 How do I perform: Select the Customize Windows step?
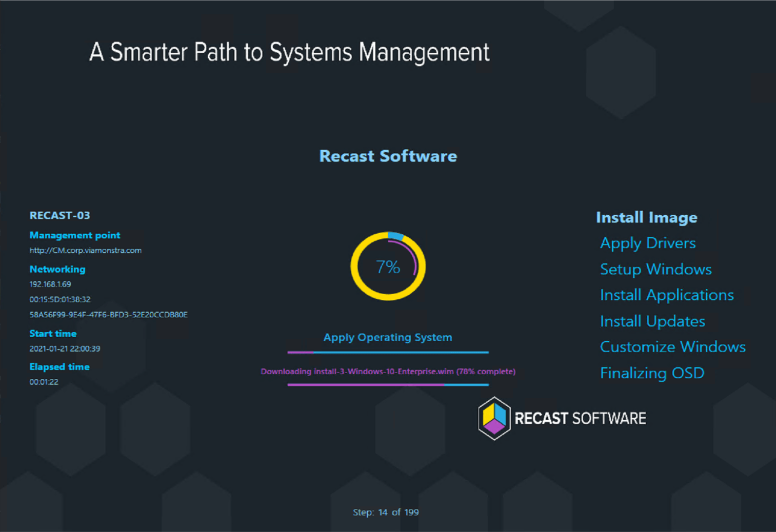(x=672, y=347)
